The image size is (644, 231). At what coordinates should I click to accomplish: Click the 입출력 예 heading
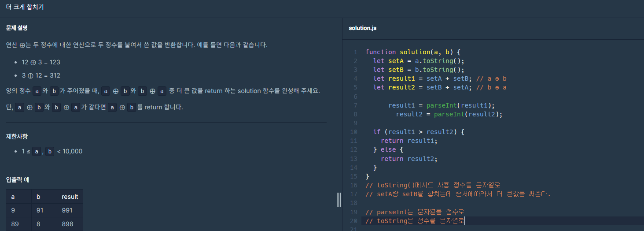pos(18,180)
